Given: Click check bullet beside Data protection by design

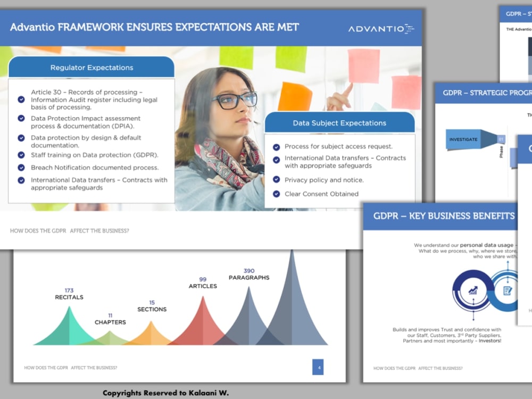Looking at the screenshot, I should [21, 138].
